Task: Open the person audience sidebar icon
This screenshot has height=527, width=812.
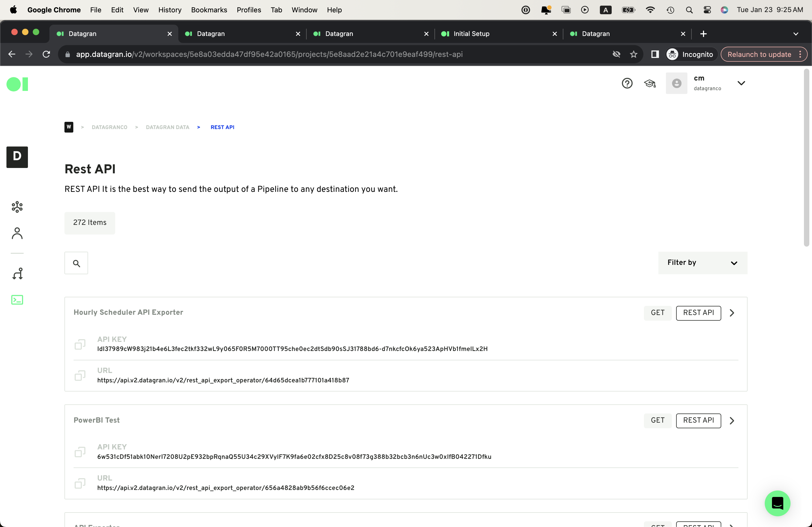Action: 17,233
